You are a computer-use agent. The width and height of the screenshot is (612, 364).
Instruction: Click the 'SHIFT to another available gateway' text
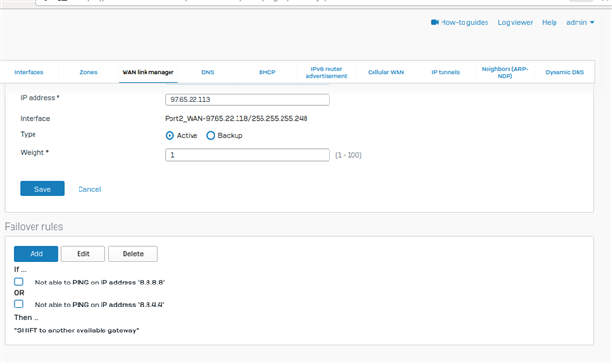[77, 330]
